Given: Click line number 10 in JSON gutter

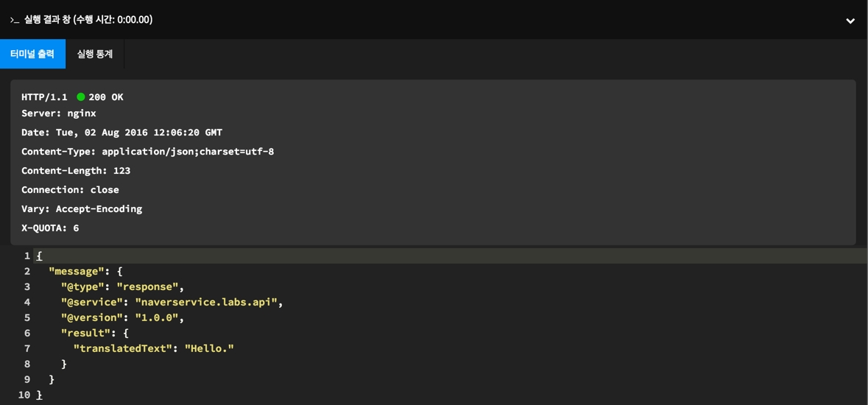Looking at the screenshot, I should pyautogui.click(x=24, y=395).
